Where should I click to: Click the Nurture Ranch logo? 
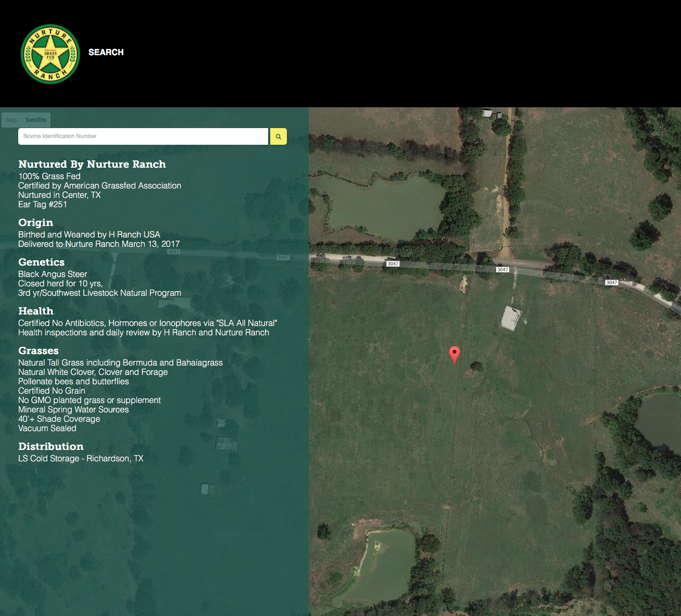50,54
